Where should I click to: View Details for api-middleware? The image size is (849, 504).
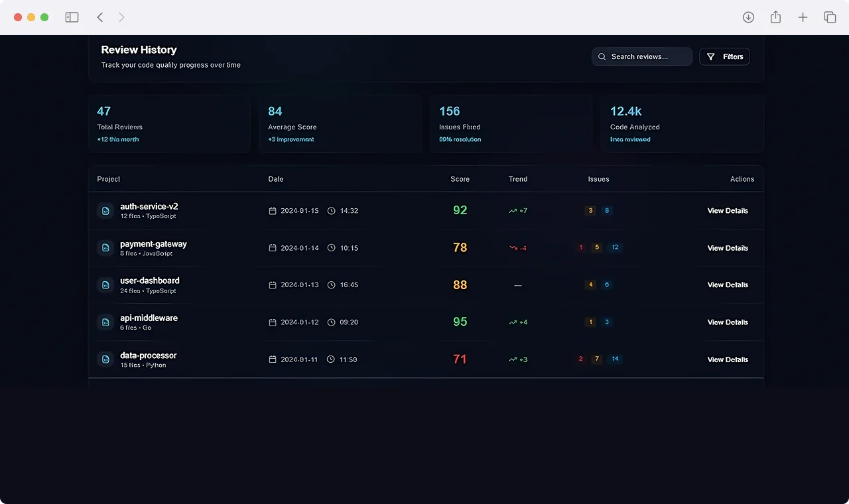pyautogui.click(x=728, y=322)
